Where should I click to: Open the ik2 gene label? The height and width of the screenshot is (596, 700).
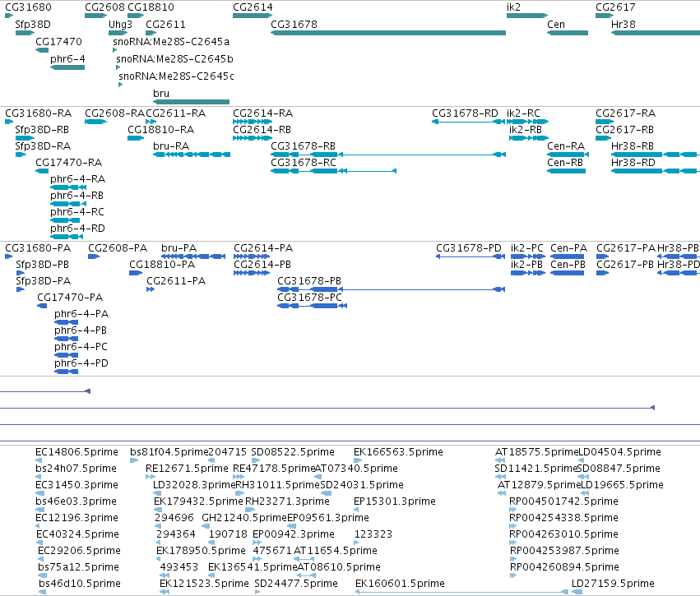(x=513, y=7)
